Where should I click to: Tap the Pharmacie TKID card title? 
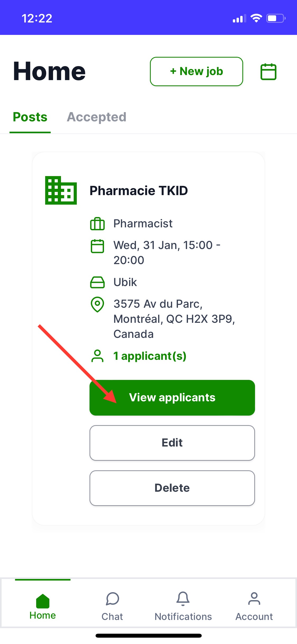click(139, 191)
